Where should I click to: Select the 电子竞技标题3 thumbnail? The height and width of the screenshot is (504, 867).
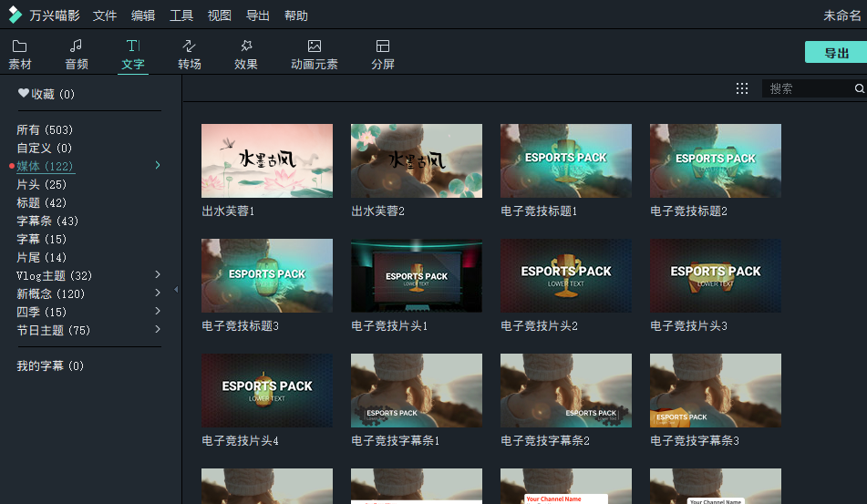tap(267, 276)
